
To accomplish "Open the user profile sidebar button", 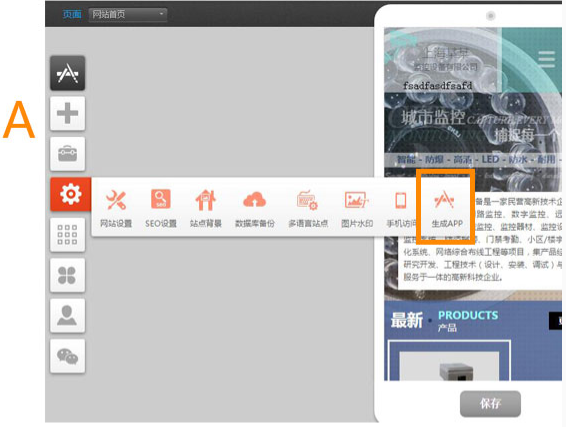I will (68, 315).
